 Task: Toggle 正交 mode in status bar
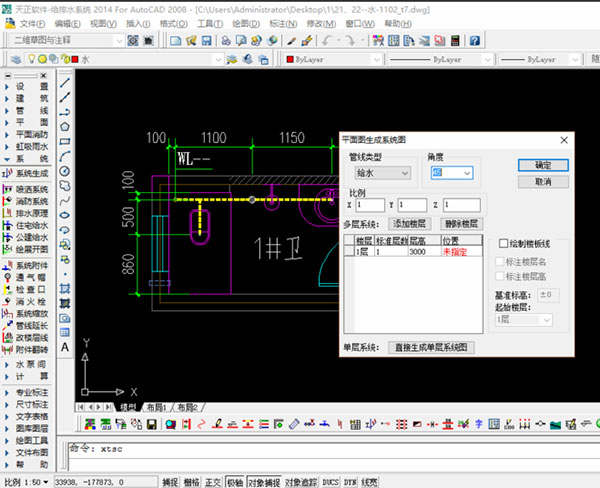213,481
